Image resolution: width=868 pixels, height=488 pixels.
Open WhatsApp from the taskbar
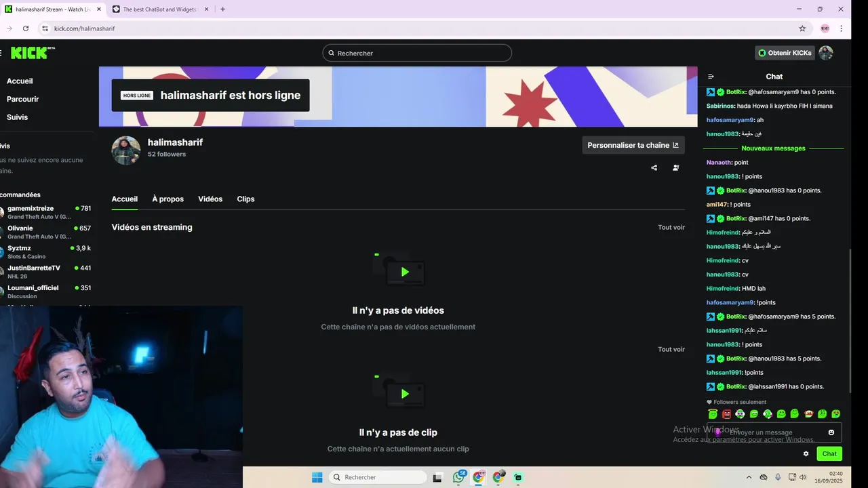(x=459, y=477)
